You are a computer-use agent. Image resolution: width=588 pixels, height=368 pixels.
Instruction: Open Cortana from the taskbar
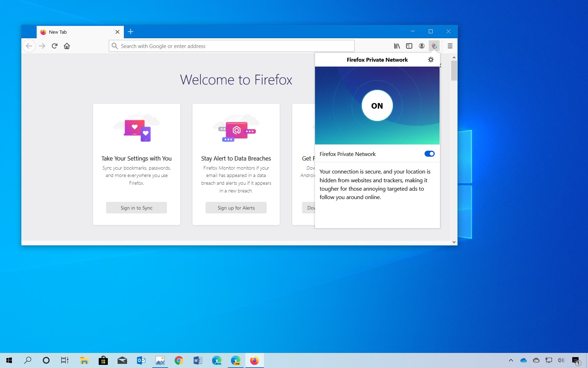tap(46, 360)
